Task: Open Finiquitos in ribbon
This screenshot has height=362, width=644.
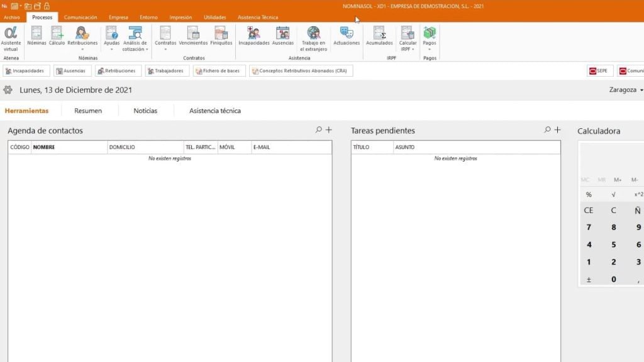Action: pyautogui.click(x=221, y=36)
